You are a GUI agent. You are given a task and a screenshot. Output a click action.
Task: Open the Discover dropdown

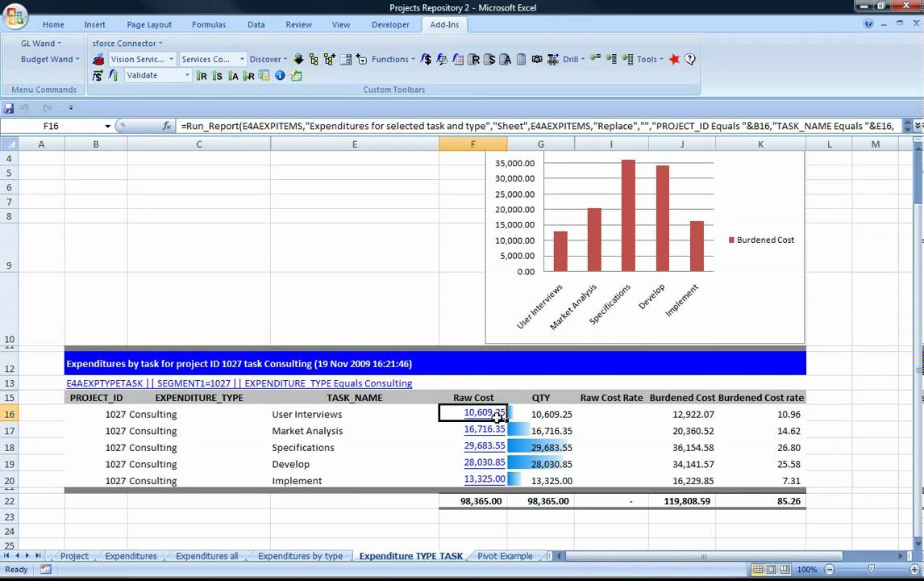coord(268,59)
